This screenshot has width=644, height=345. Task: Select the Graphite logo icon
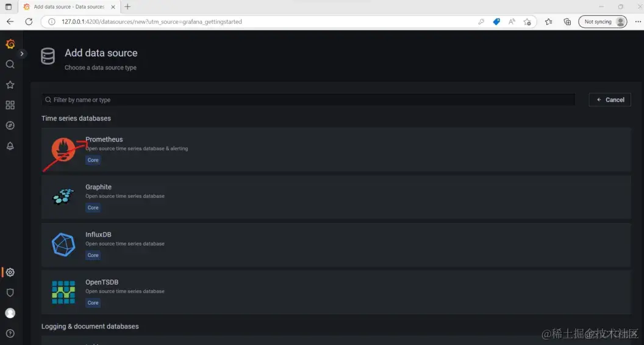63,197
